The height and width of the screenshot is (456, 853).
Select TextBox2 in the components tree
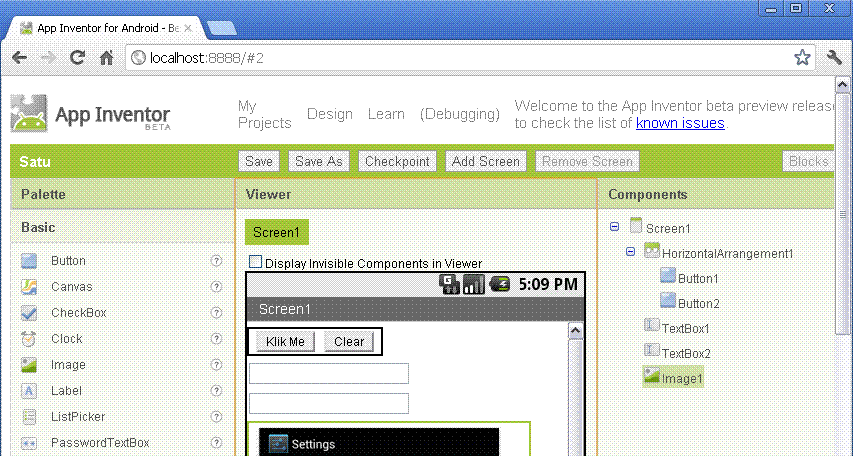tap(686, 354)
